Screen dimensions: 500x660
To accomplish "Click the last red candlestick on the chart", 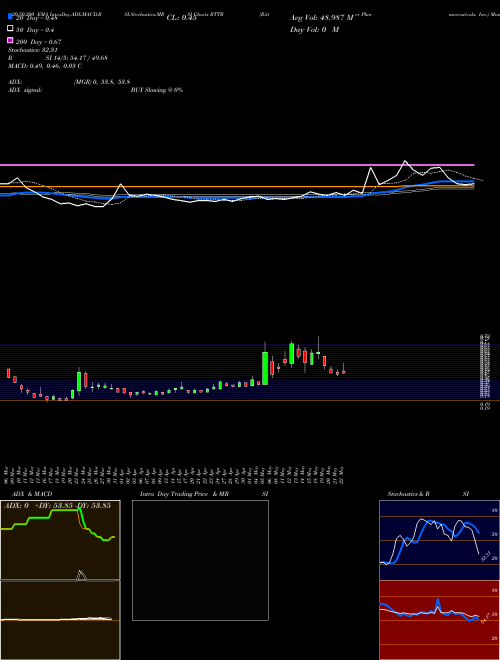I will coord(344,372).
